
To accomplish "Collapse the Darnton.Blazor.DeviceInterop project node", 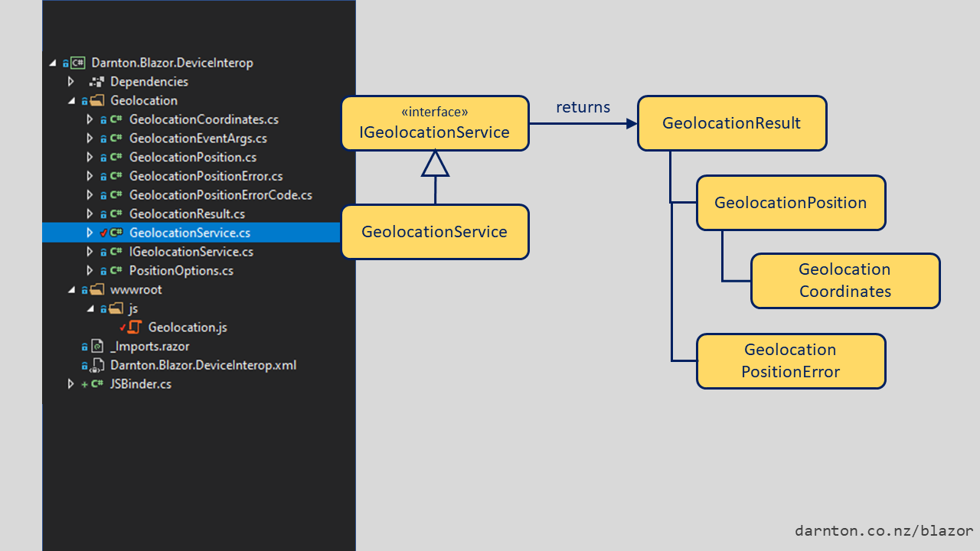I will click(x=52, y=64).
